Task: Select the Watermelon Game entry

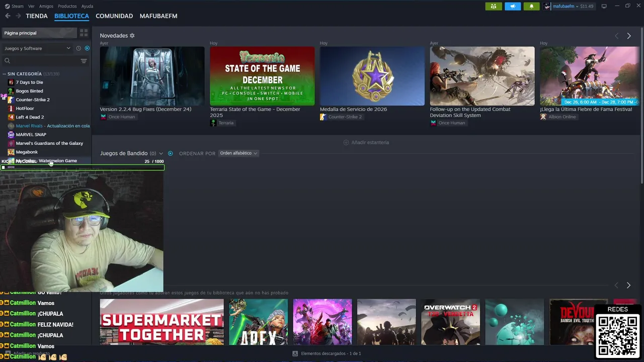Action: coord(46,161)
